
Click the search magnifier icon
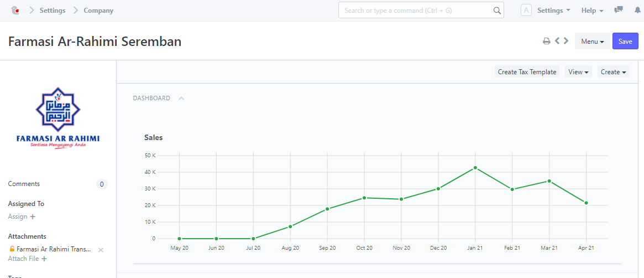point(496,11)
